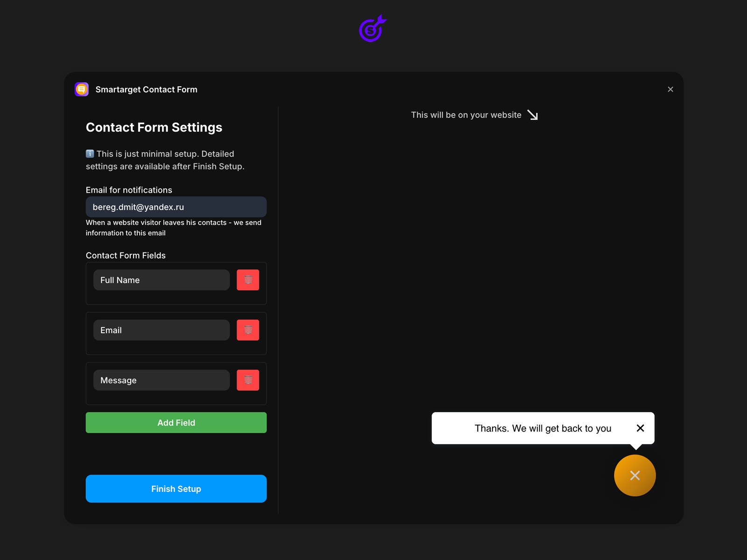Delete the Full Name field using its trash icon
Viewport: 747px width, 560px height.
click(x=247, y=280)
